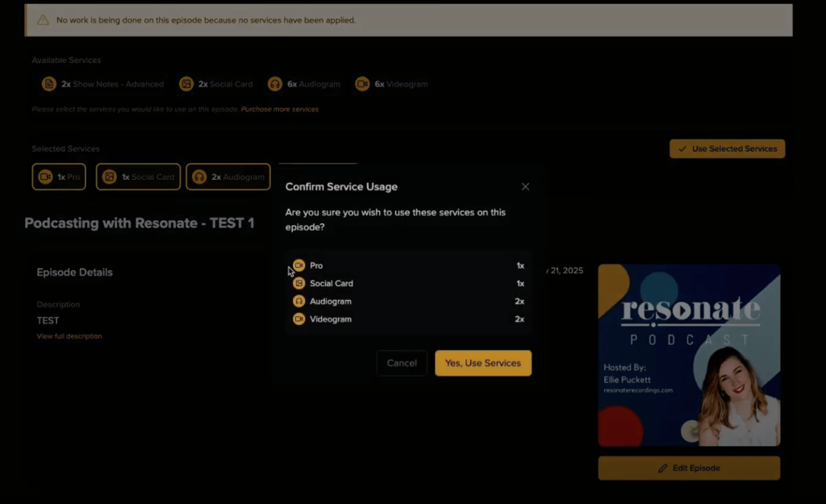Click the Edit Episode button
This screenshot has width=826, height=504.
[689, 468]
